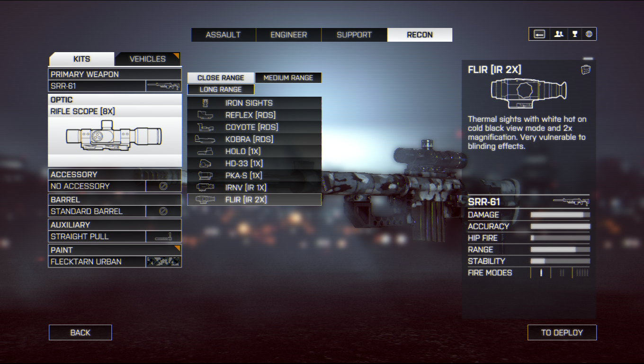Expand the Paint slot

coord(115,256)
